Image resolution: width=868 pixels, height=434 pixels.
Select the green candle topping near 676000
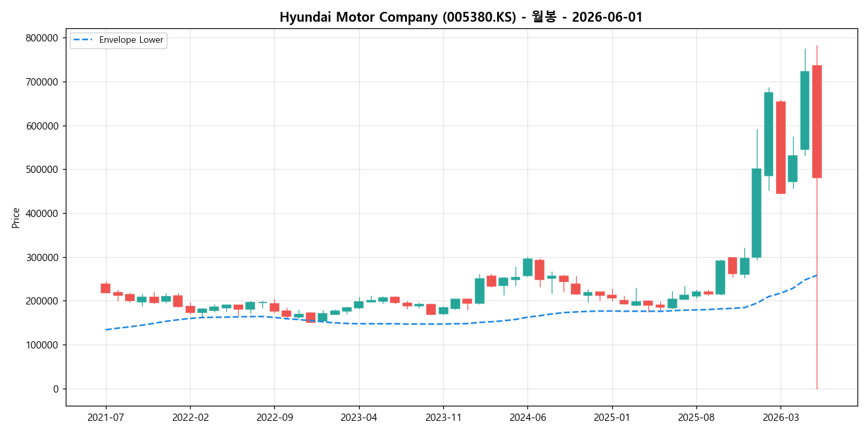click(769, 134)
